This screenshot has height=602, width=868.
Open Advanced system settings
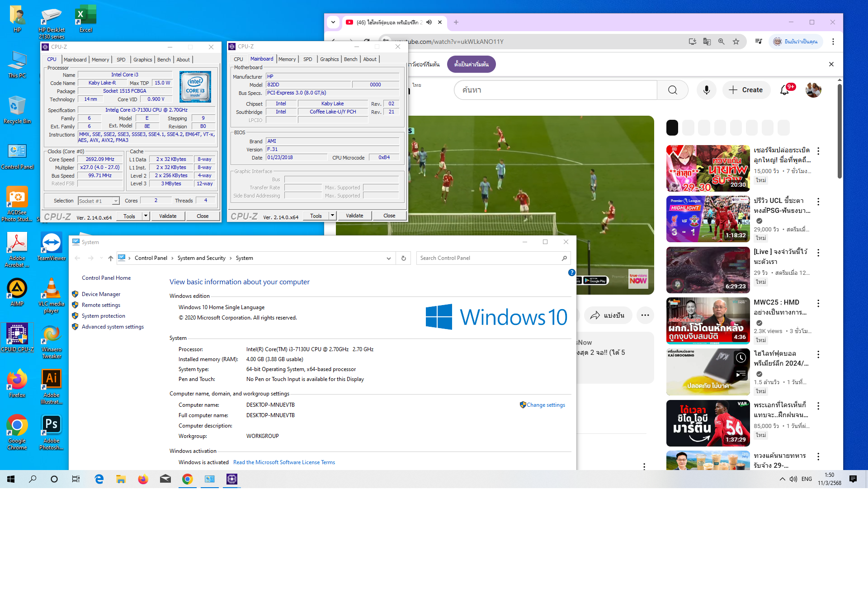click(113, 327)
